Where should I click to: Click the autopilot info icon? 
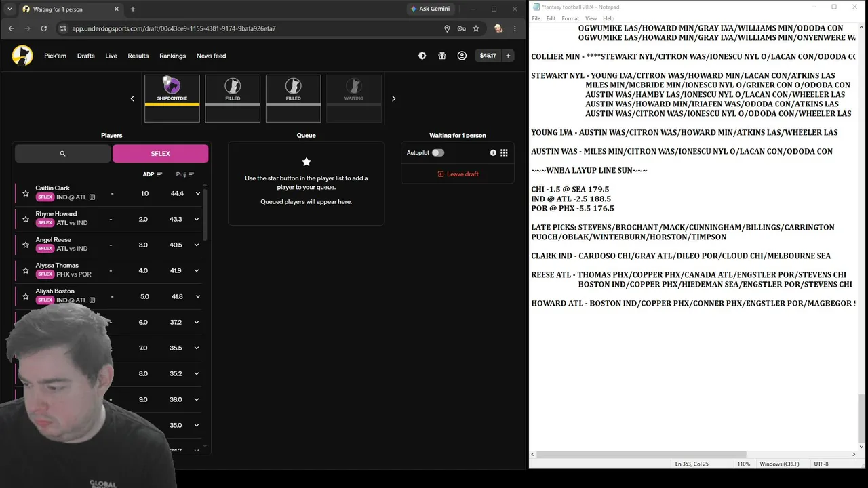coord(493,153)
